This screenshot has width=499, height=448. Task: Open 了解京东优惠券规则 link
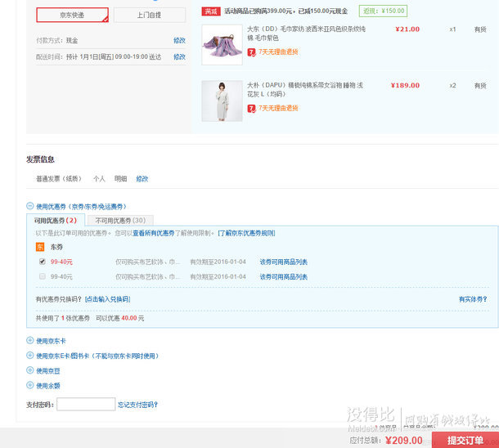pyautogui.click(x=246, y=233)
